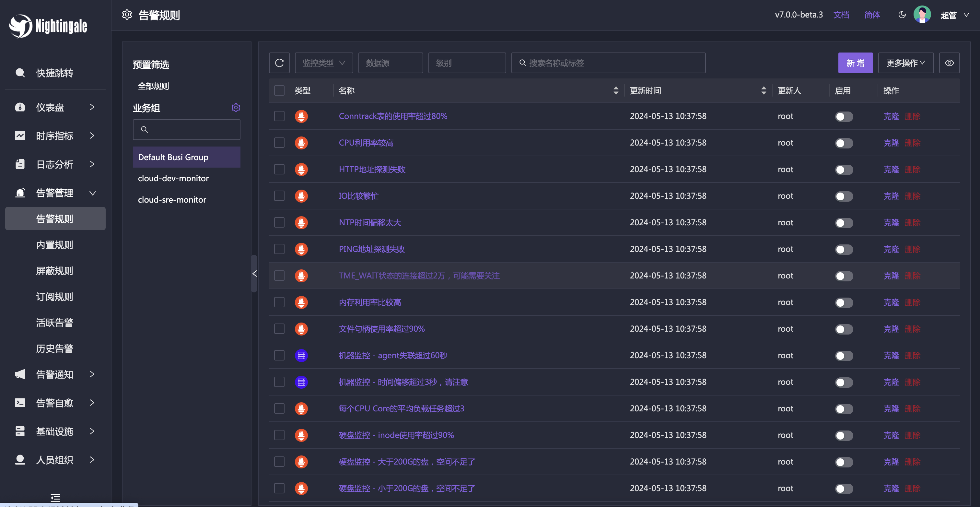
Task: Click Prometheus type icon for CPU利用率较高
Action: click(x=301, y=143)
